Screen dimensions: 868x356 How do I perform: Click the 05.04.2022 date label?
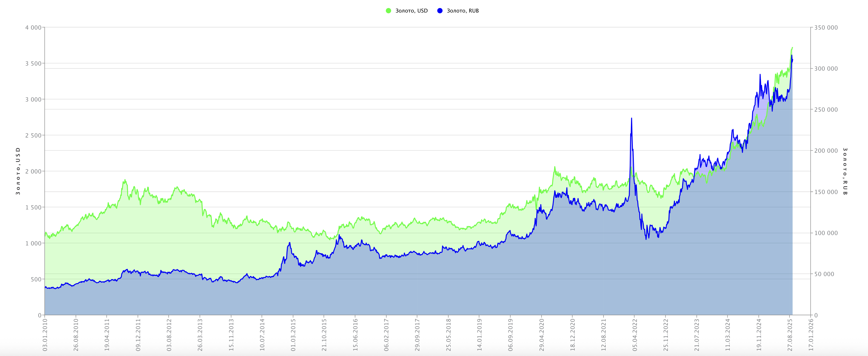click(x=635, y=335)
